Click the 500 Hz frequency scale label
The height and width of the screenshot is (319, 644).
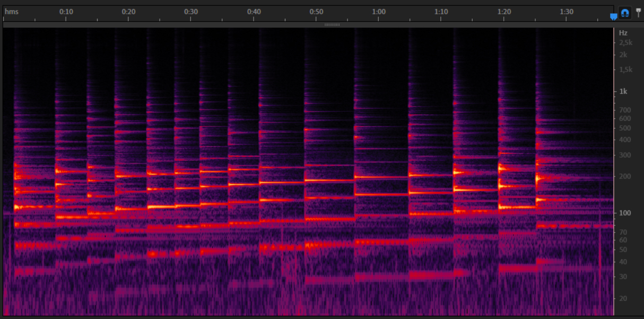pos(624,128)
